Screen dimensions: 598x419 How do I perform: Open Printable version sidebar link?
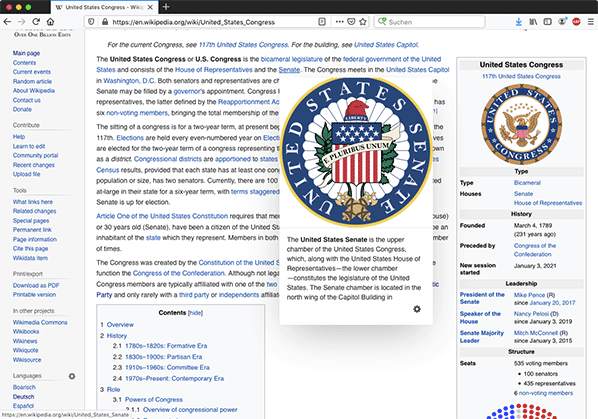(34, 294)
